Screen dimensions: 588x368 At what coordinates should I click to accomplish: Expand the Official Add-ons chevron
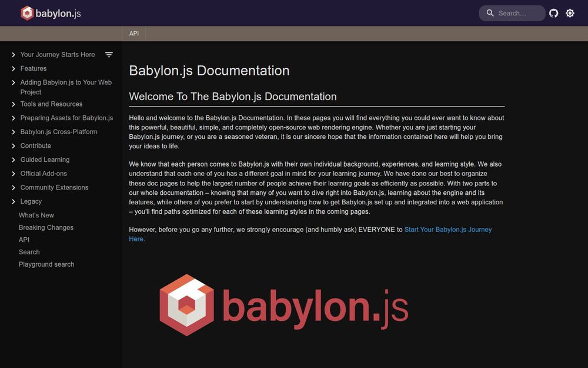14,174
